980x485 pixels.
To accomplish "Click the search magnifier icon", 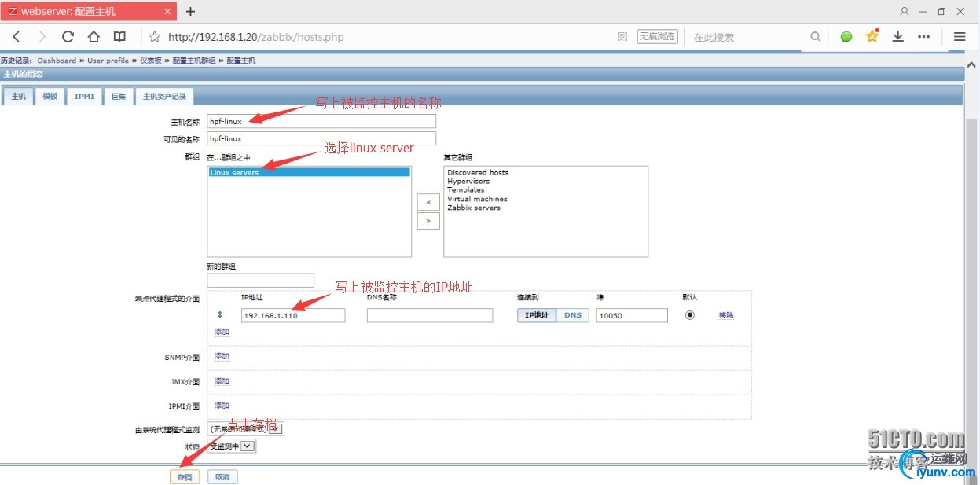I will click(x=816, y=37).
